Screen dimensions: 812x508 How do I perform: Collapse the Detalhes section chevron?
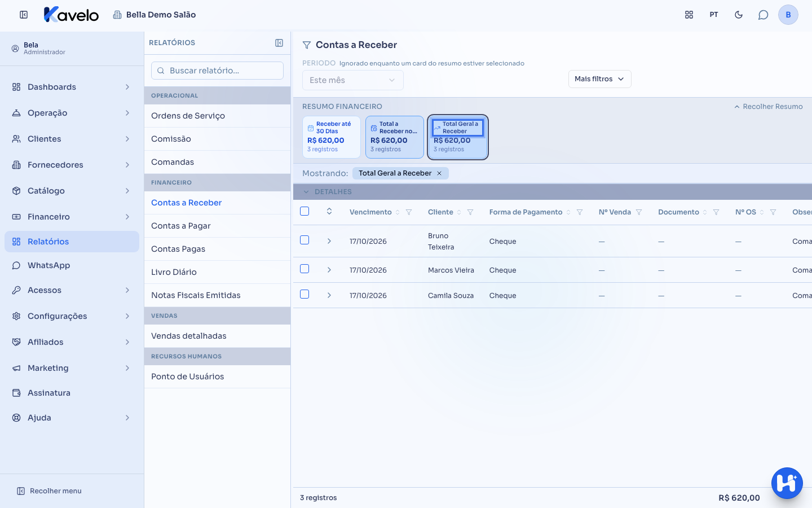[x=306, y=192]
